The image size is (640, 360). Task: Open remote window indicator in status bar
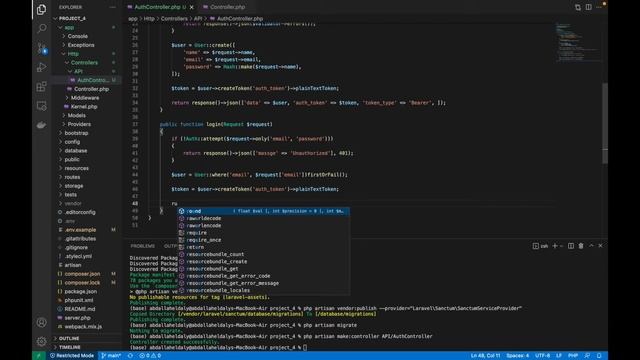[39, 356]
